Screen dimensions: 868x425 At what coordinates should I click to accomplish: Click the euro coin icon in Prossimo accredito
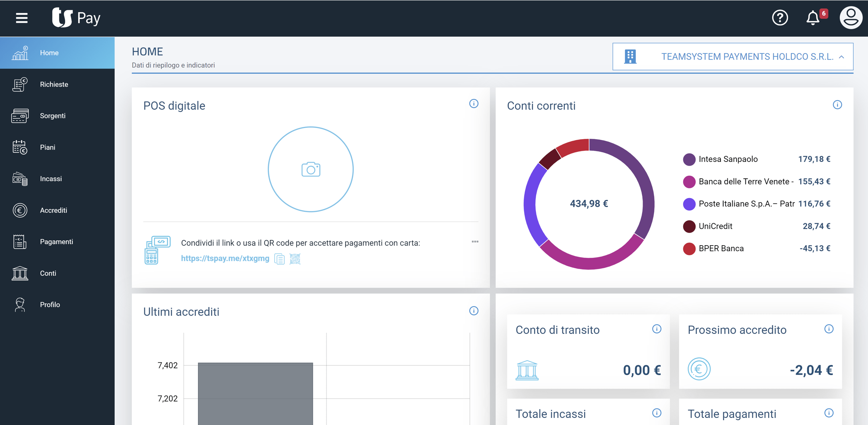click(x=699, y=369)
